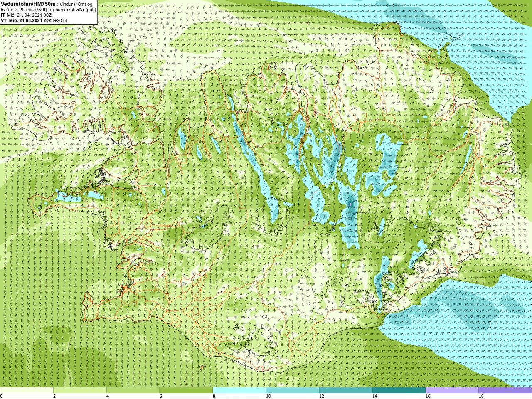Click the 8–10 m/s light cyan legend swatch
The image size is (532, 399).
pyautogui.click(x=239, y=390)
